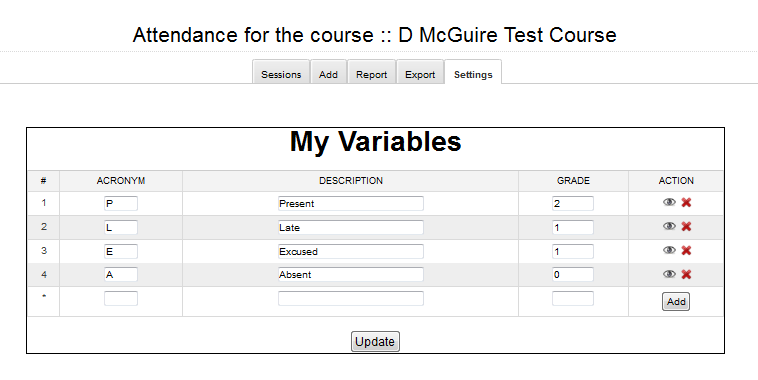Switch to the Sessions tab

point(281,74)
